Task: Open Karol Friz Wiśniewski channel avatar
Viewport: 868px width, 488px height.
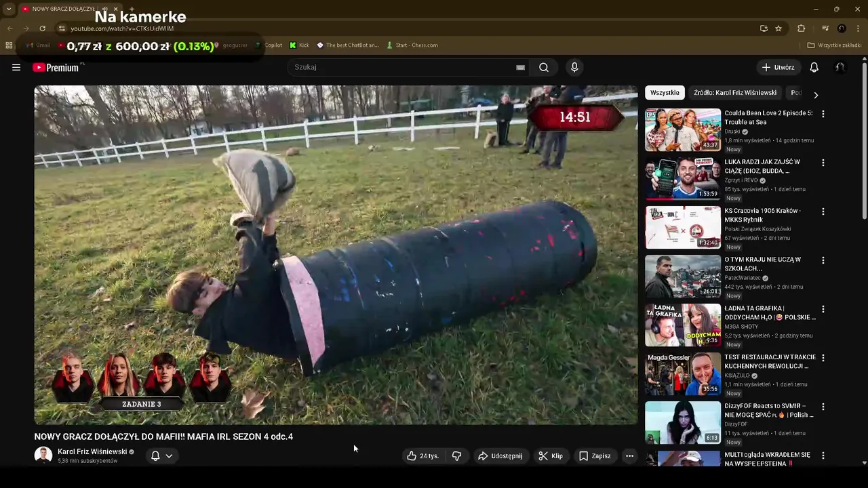Action: 43,455
